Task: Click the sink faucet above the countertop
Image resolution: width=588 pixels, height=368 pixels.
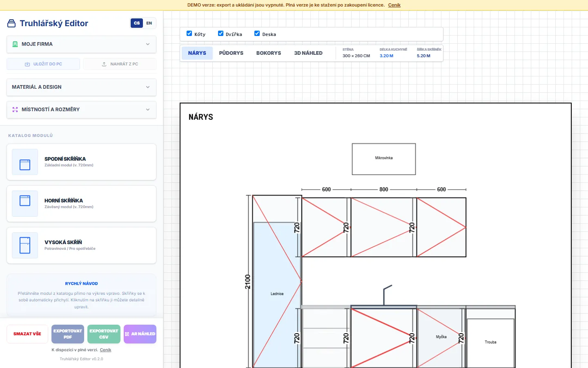Action: pos(387,295)
